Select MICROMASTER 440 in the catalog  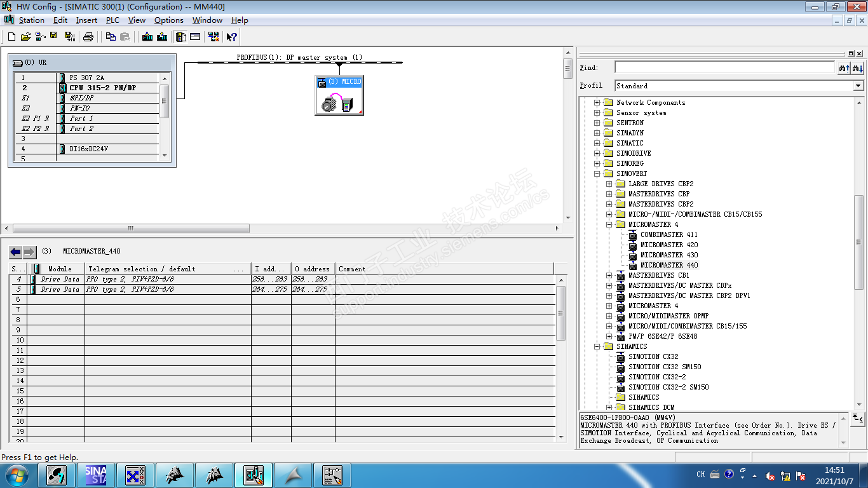click(669, 265)
